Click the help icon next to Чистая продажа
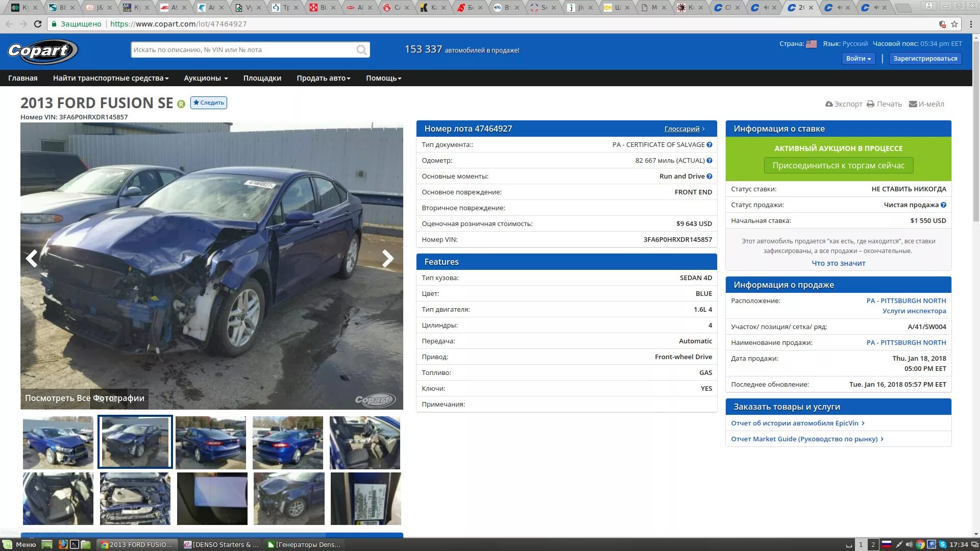The image size is (980, 551). point(943,205)
